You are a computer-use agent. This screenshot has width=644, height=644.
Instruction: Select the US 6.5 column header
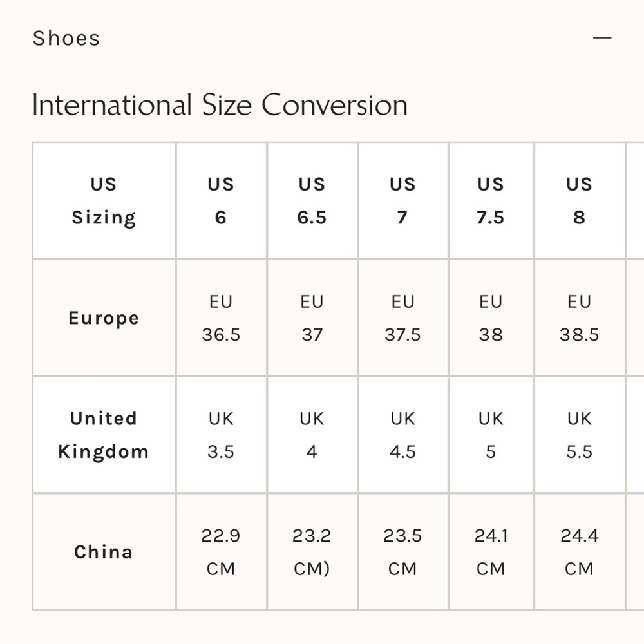[x=312, y=201]
